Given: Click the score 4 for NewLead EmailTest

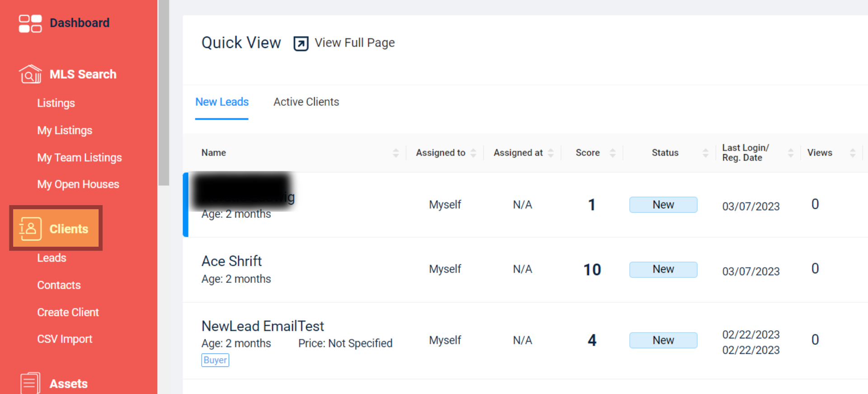Looking at the screenshot, I should 592,340.
